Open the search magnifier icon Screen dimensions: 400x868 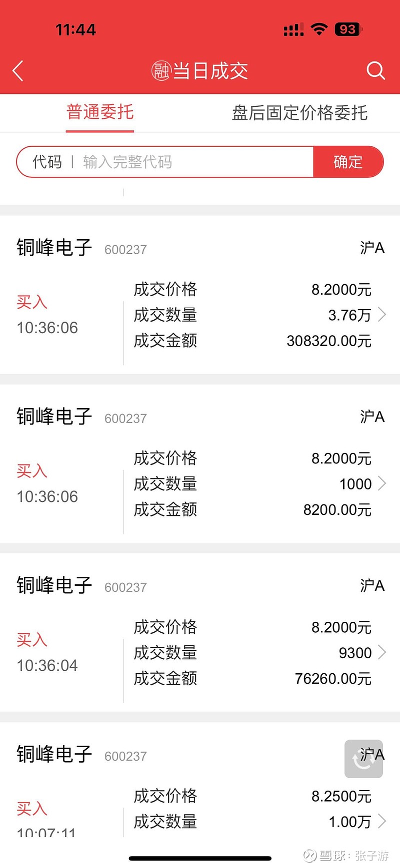click(375, 71)
